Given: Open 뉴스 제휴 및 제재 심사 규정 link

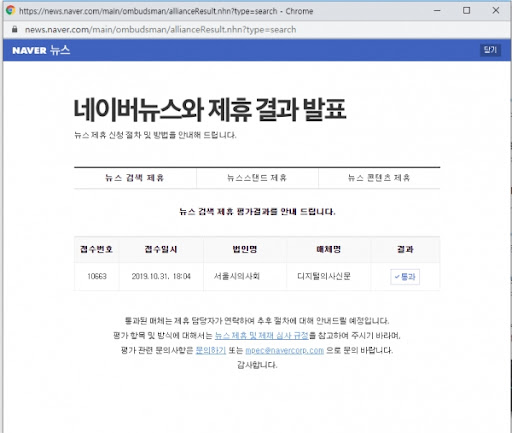Looking at the screenshot, I should (x=262, y=336).
